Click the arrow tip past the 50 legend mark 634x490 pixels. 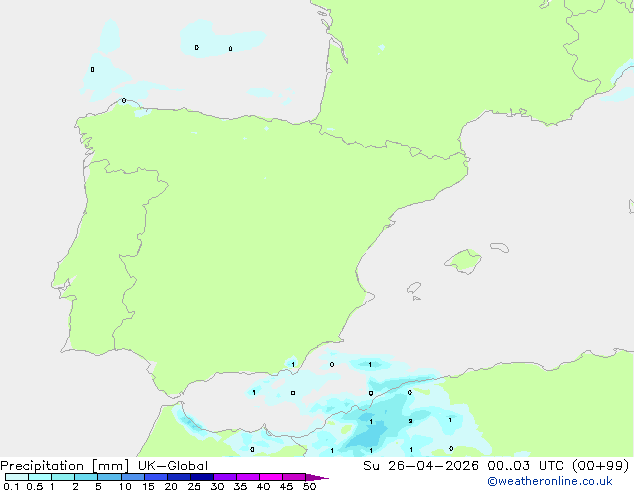317,477
